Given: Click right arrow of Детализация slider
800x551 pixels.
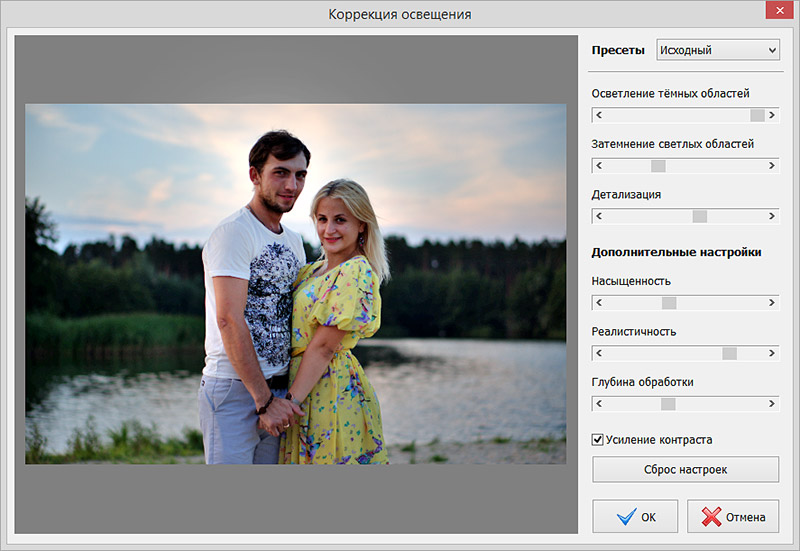Looking at the screenshot, I should click(772, 215).
